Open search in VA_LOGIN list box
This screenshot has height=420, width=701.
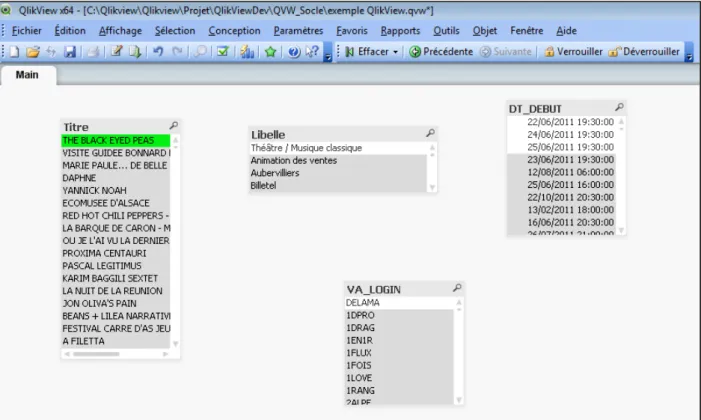(x=457, y=288)
